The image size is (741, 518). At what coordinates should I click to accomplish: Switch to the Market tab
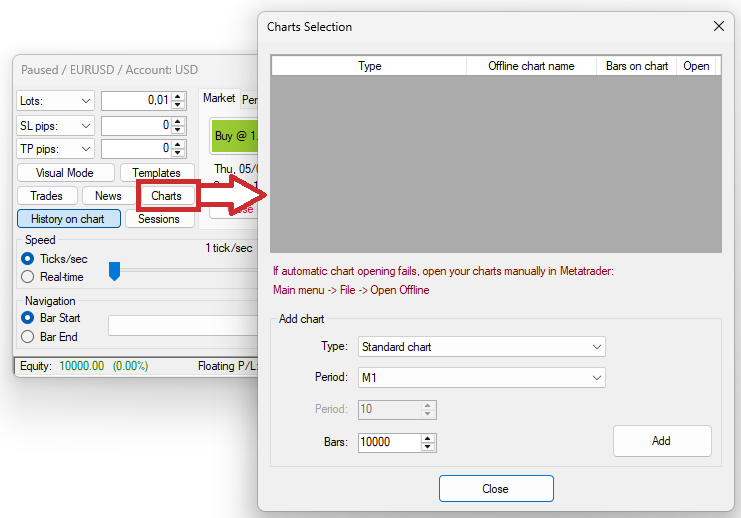(x=219, y=98)
